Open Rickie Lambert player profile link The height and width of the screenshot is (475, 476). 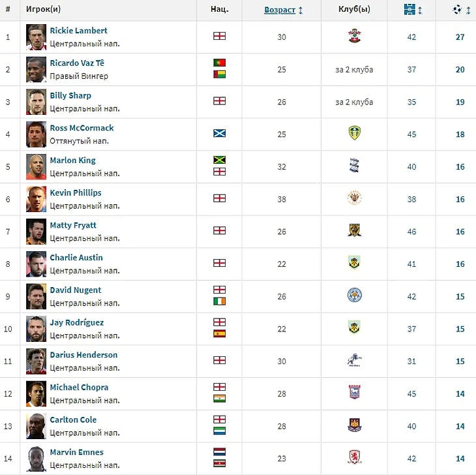(78, 31)
